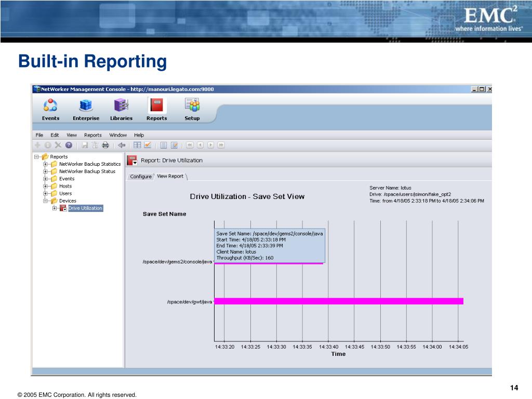Viewport: 532px width, 399px height.
Task: Collapse the Reports root tree node
Action: coord(36,157)
